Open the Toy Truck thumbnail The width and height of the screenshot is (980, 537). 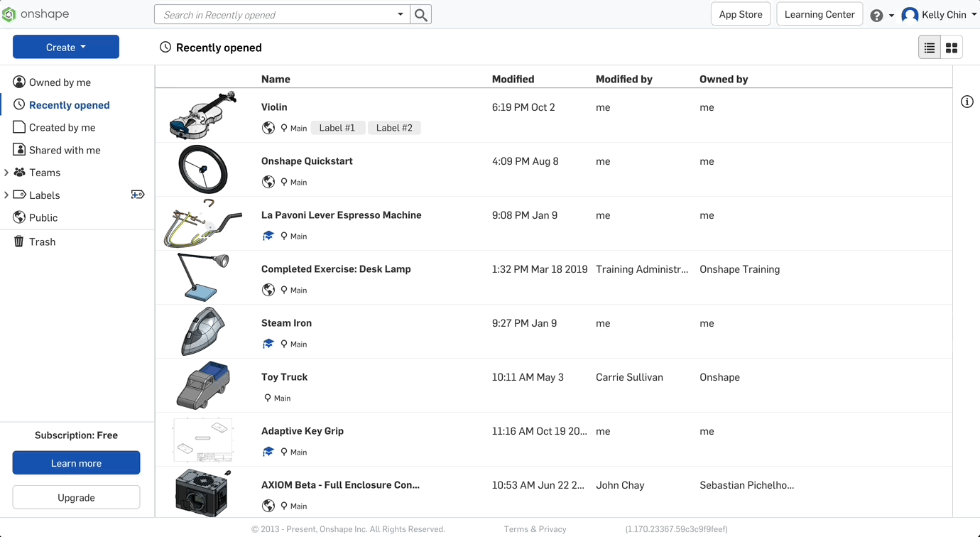click(x=203, y=385)
